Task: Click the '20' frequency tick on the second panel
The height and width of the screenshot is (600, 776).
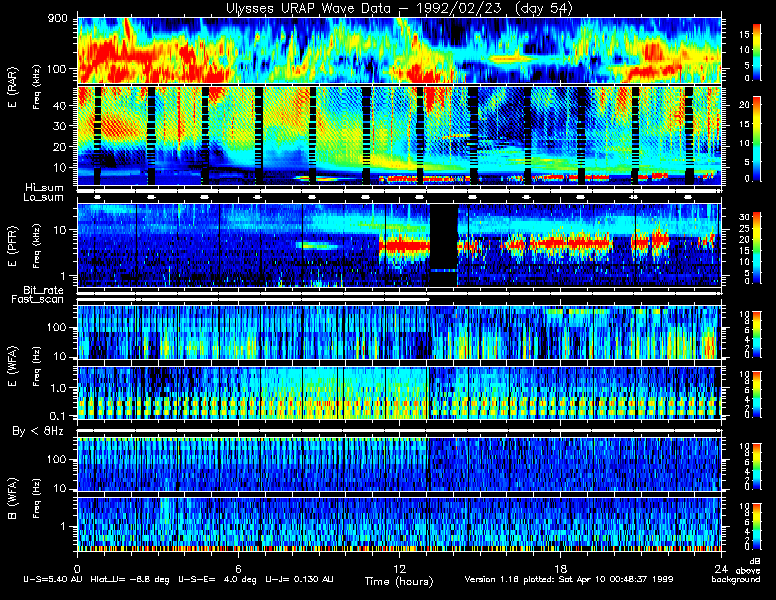Action: pos(59,147)
